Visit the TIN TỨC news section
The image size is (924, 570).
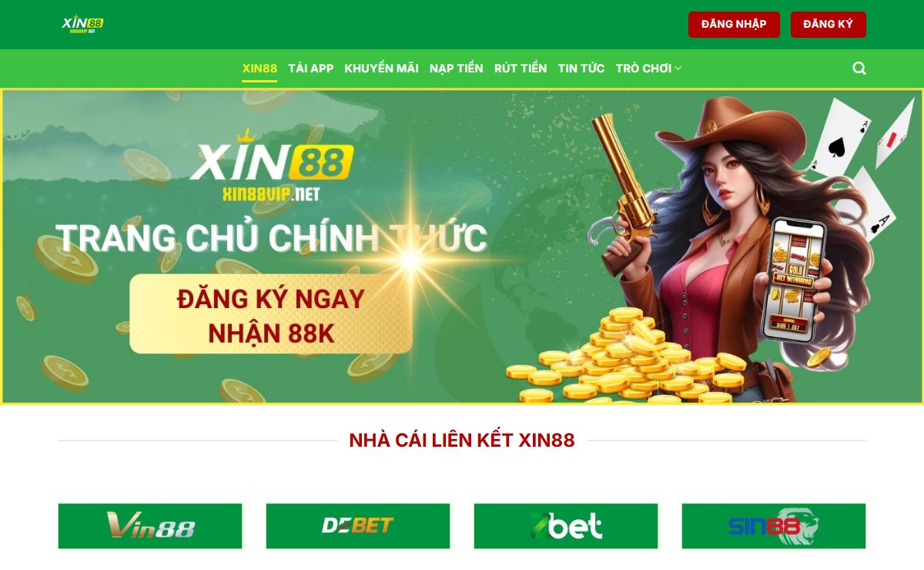[581, 69]
